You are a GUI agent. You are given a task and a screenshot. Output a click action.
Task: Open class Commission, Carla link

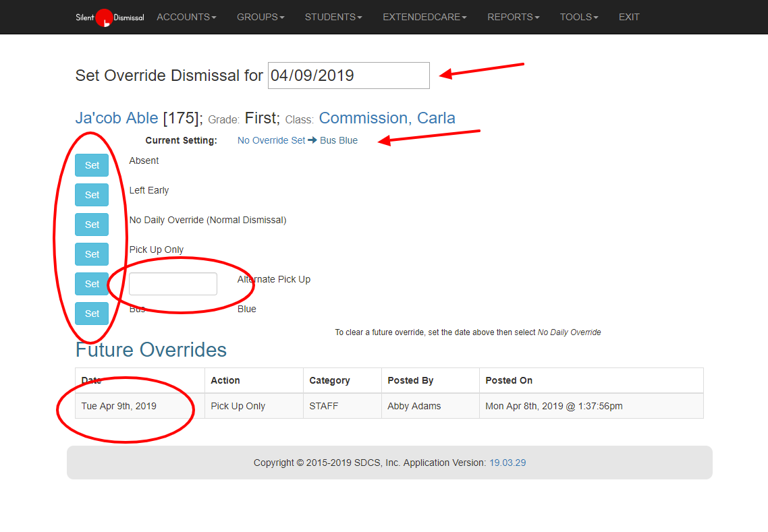[387, 118]
